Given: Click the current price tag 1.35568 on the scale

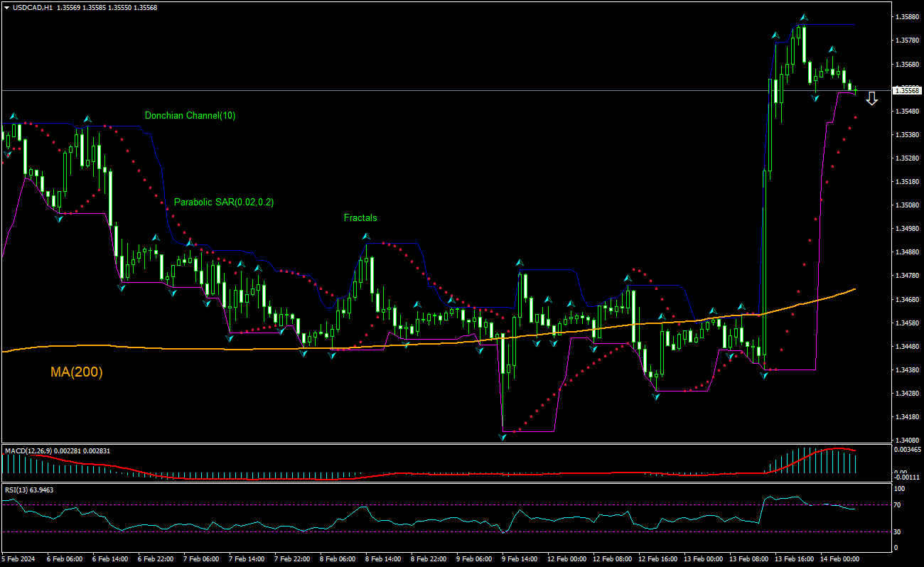Looking at the screenshot, I should pos(906,90).
